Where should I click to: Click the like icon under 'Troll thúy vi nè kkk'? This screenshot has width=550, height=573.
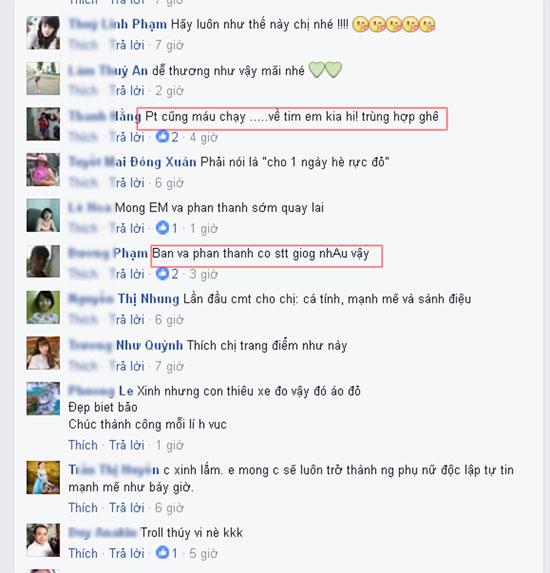click(162, 553)
